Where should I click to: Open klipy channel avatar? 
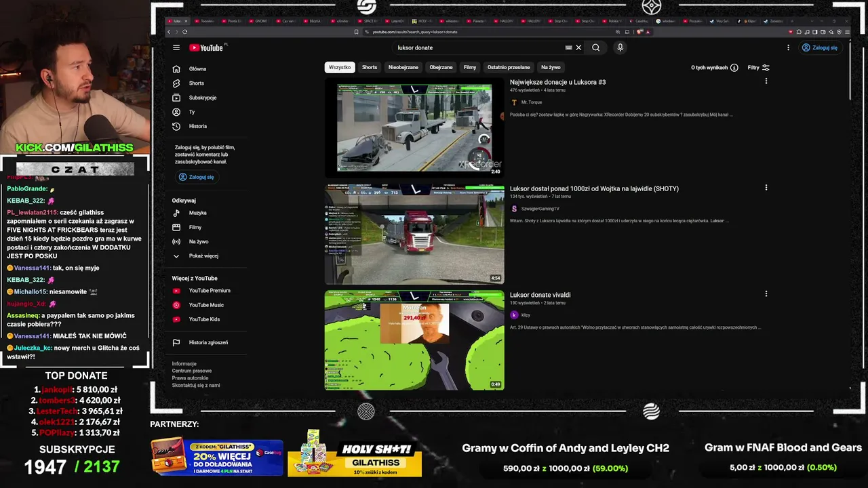[514, 315]
